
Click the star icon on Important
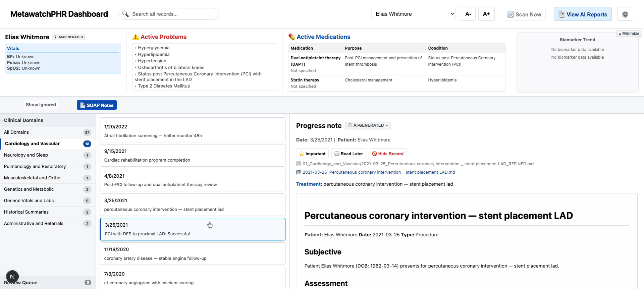(x=302, y=154)
